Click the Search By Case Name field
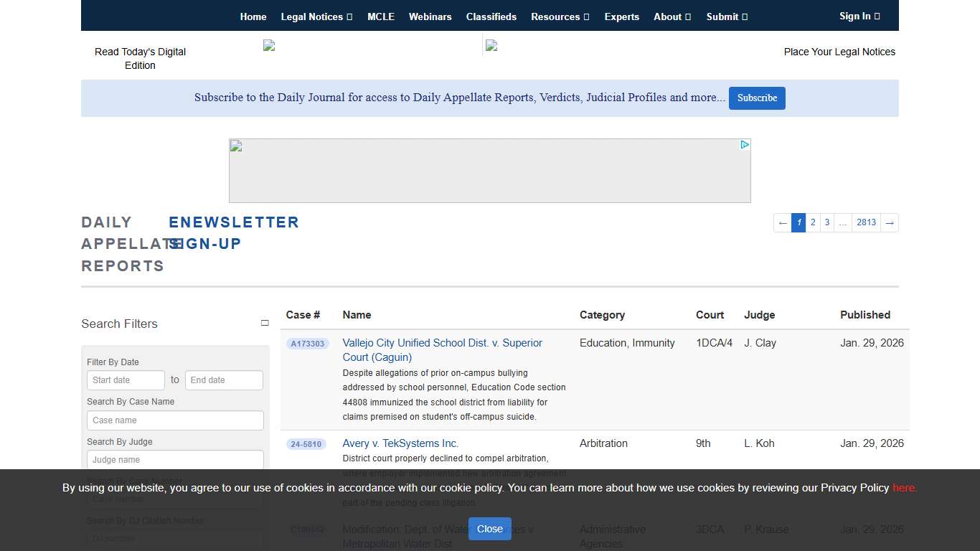The image size is (980, 551). tap(175, 420)
